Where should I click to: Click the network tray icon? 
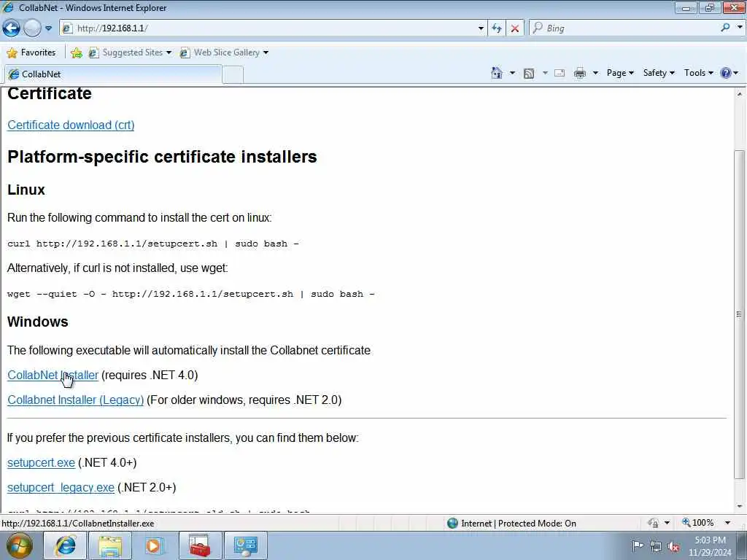(656, 546)
